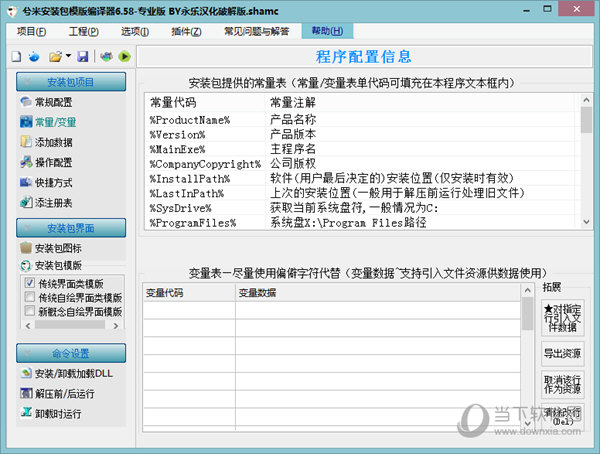Select 添加数据 in the sidebar

pos(52,142)
